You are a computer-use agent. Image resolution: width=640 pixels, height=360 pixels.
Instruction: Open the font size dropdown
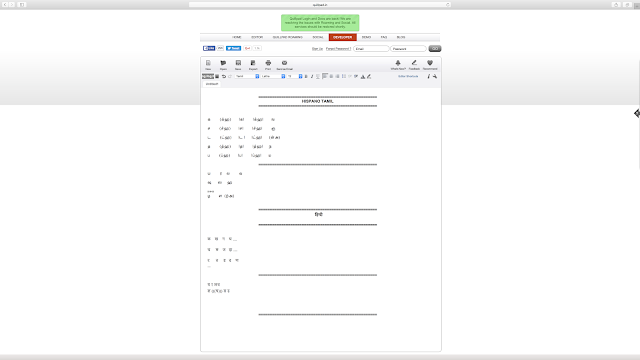tap(295, 76)
